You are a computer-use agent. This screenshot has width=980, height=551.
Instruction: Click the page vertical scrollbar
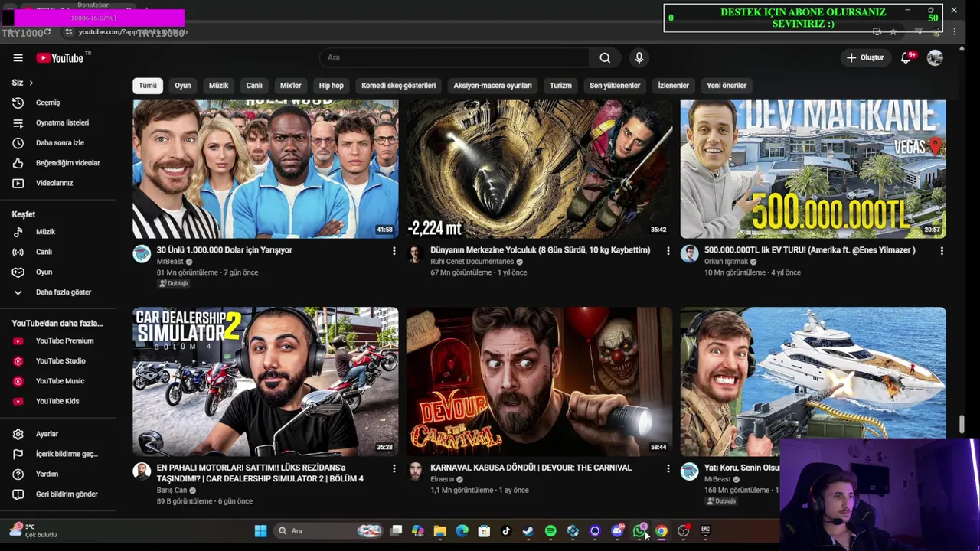click(962, 424)
